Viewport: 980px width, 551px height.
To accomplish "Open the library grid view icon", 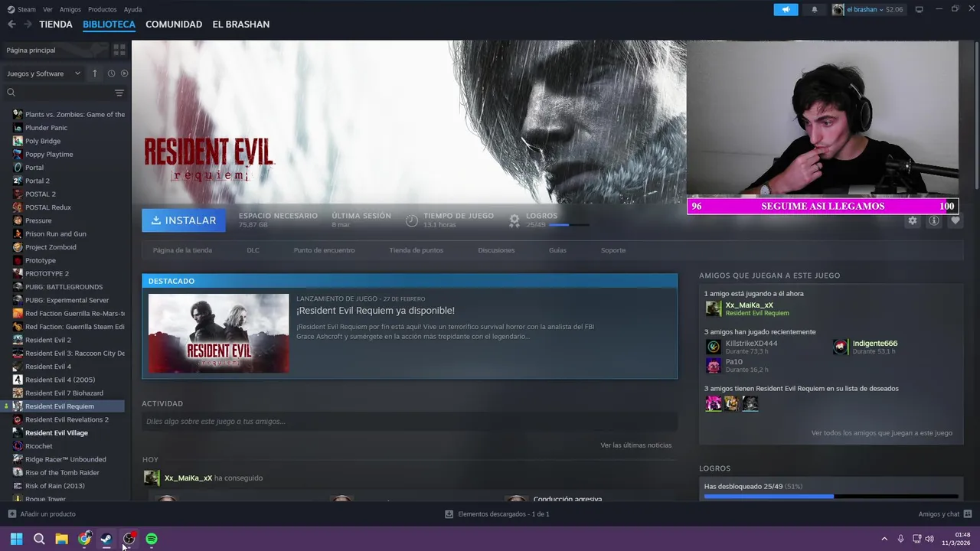I will [119, 50].
